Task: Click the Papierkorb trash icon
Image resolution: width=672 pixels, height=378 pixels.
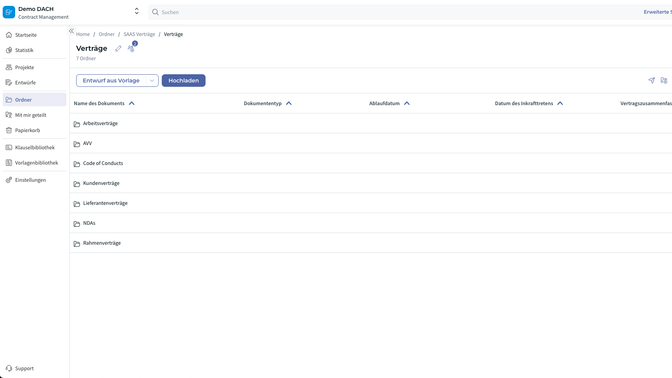Action: [x=9, y=130]
